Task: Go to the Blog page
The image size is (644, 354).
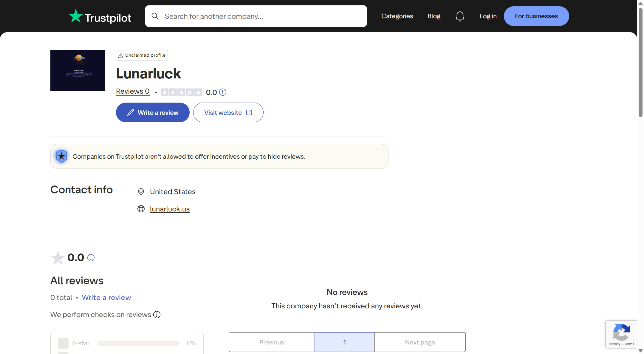Action: [434, 16]
